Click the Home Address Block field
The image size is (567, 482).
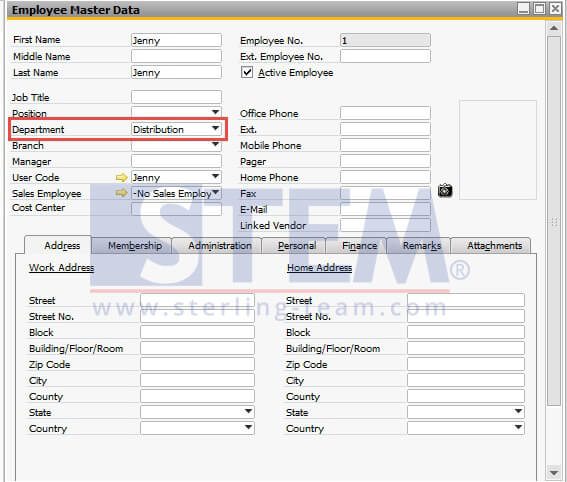466,332
